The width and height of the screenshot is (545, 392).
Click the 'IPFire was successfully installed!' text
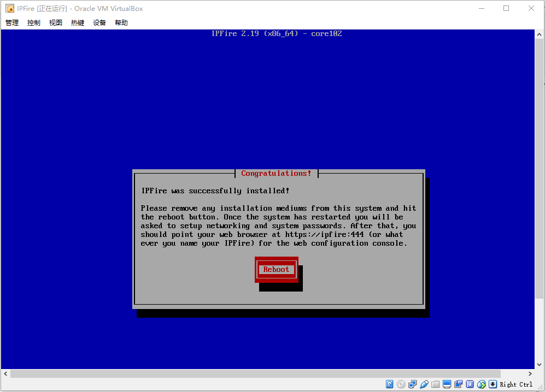click(x=215, y=191)
